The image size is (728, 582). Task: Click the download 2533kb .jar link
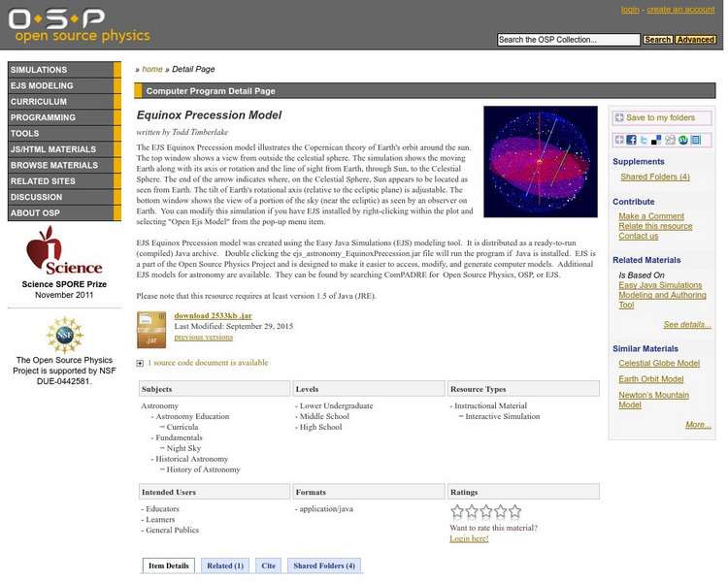click(x=214, y=315)
